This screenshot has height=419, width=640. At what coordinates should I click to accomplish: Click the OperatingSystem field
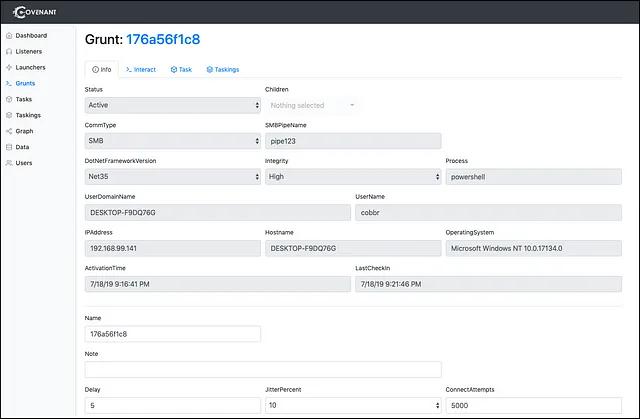coord(533,248)
